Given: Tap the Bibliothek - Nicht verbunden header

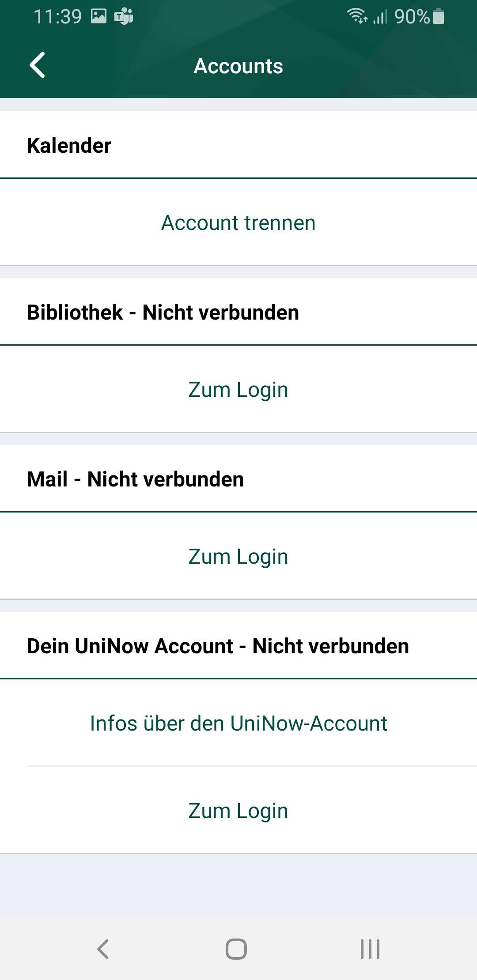Looking at the screenshot, I should [x=163, y=313].
